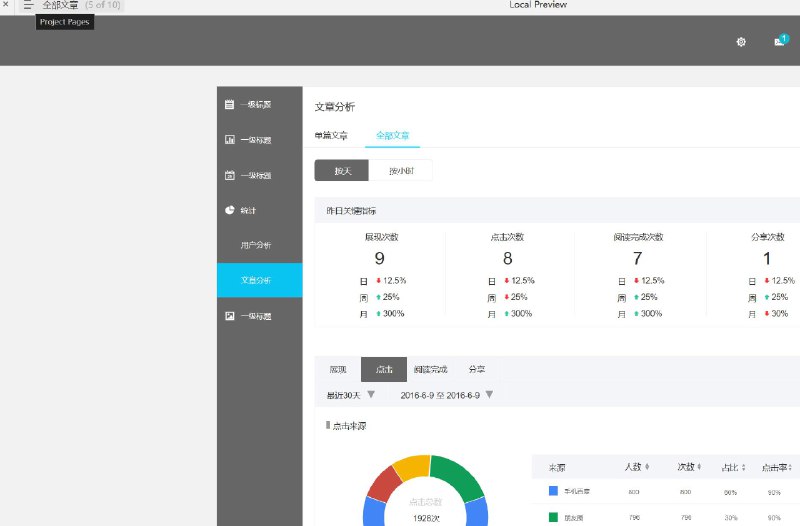Viewport: 800px width, 526px height.
Task: Switch view to 按小时 (by hour)
Action: (x=401, y=170)
